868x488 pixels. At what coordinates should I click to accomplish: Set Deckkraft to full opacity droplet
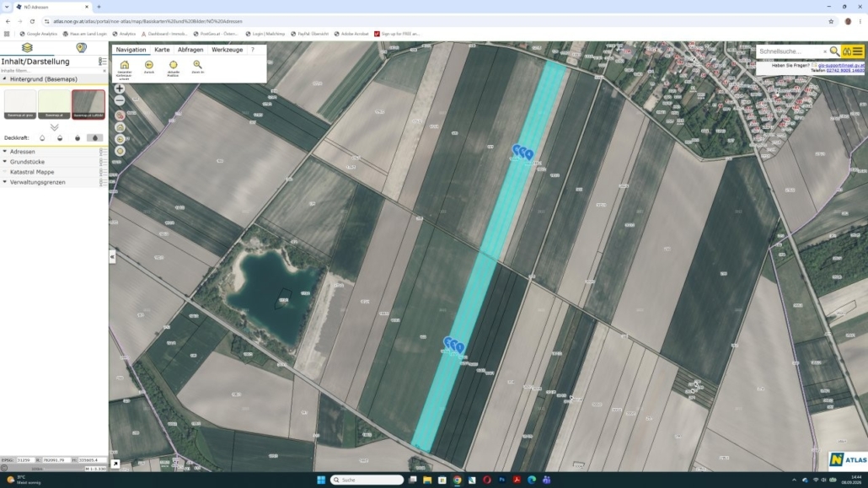pos(95,138)
